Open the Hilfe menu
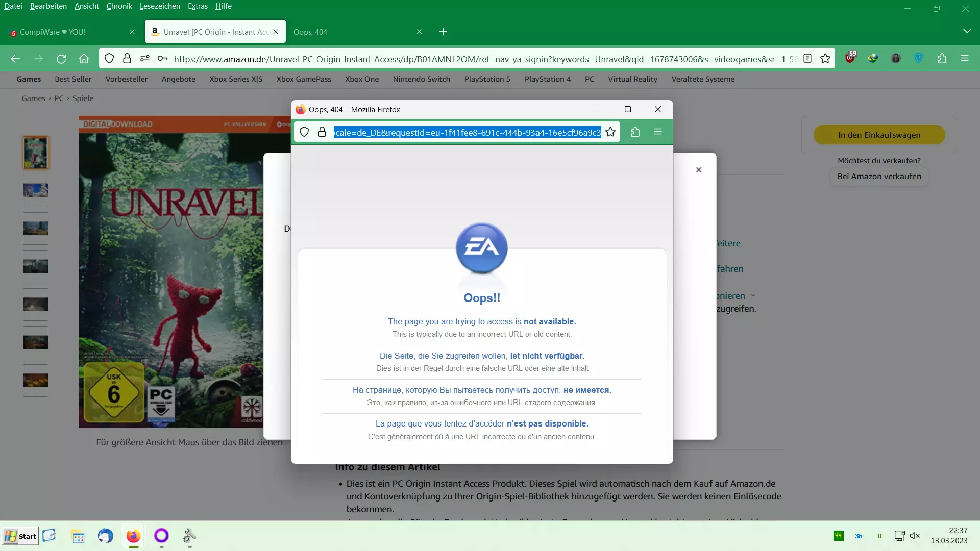This screenshot has height=551, width=980. click(x=224, y=6)
